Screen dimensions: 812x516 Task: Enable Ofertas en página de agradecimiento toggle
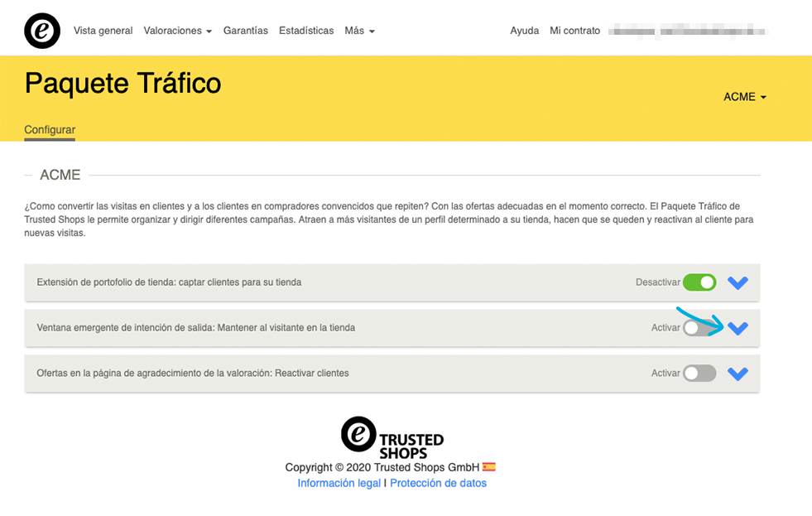click(699, 373)
